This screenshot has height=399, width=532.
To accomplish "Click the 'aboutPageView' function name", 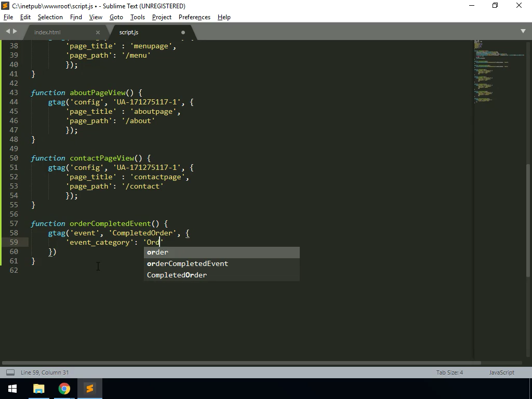I will [x=98, y=92].
